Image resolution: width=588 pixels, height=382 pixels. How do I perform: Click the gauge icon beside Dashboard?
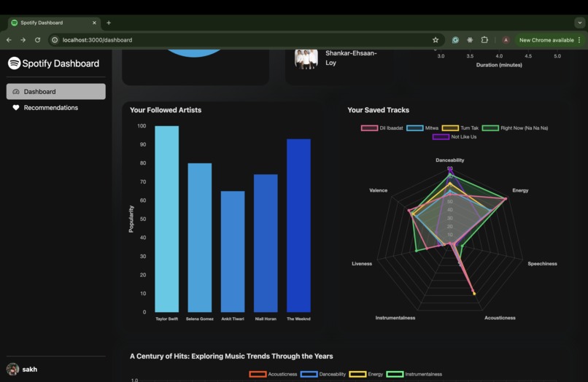pos(16,91)
